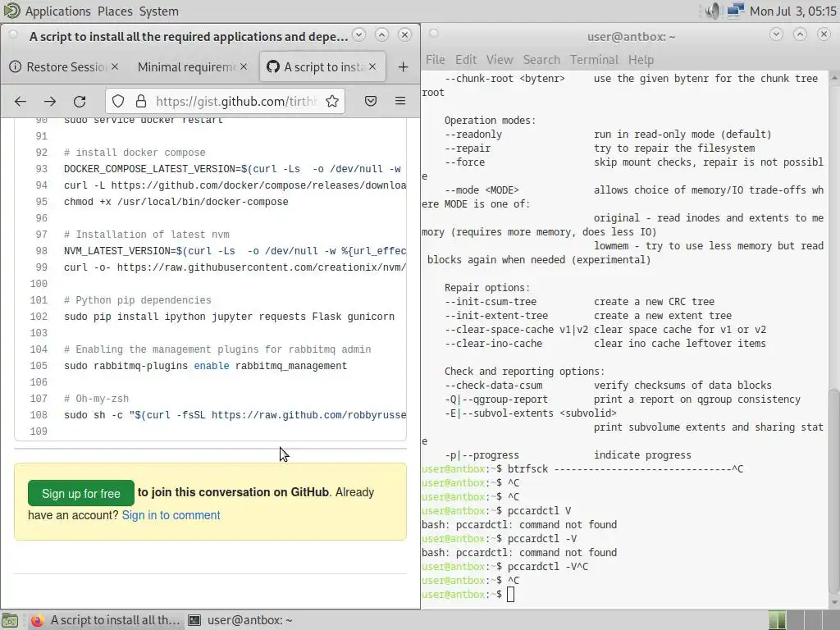Click the network connection tray icon
Viewport: 840px width, 630px height.
[x=736, y=10]
